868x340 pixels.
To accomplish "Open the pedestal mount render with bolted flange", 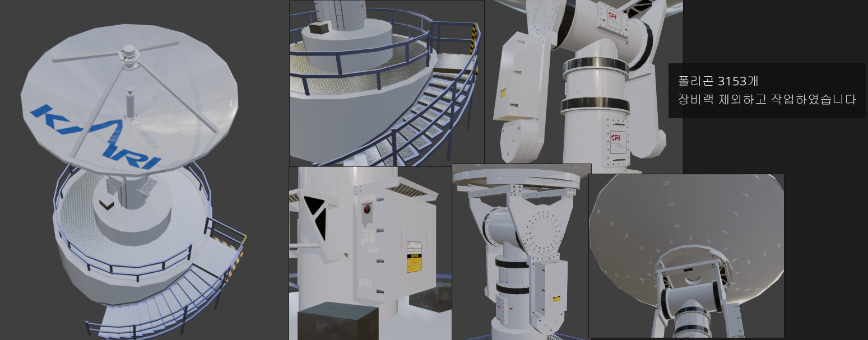I will point(521,252).
